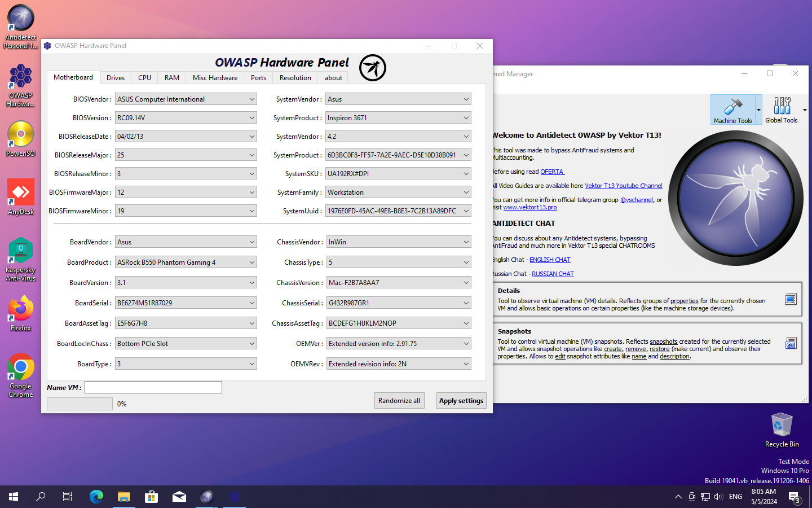The width and height of the screenshot is (812, 508).
Task: Switch to the Misc Hardware tab
Action: (x=215, y=78)
